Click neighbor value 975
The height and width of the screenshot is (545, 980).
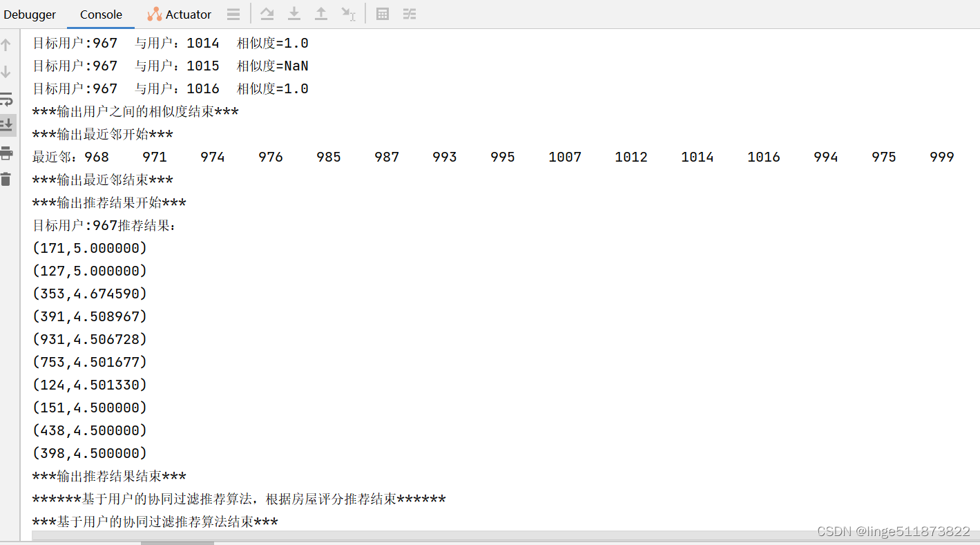884,157
